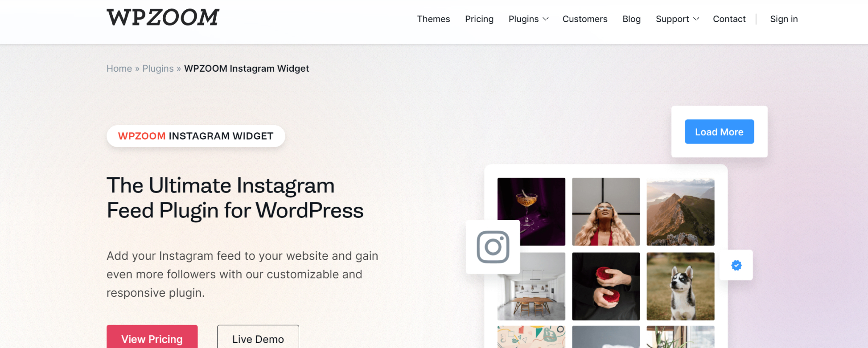The width and height of the screenshot is (868, 348).
Task: Click the WPZOOM logo
Action: pos(163,17)
